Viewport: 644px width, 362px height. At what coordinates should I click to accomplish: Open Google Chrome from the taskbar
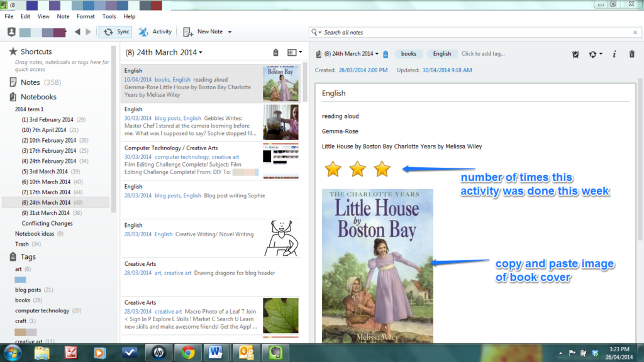click(188, 353)
